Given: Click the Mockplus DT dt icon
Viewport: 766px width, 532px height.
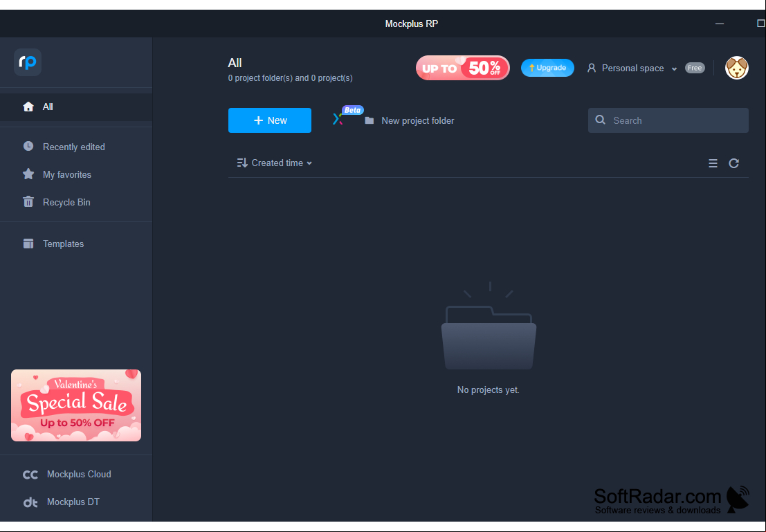Looking at the screenshot, I should pyautogui.click(x=30, y=502).
